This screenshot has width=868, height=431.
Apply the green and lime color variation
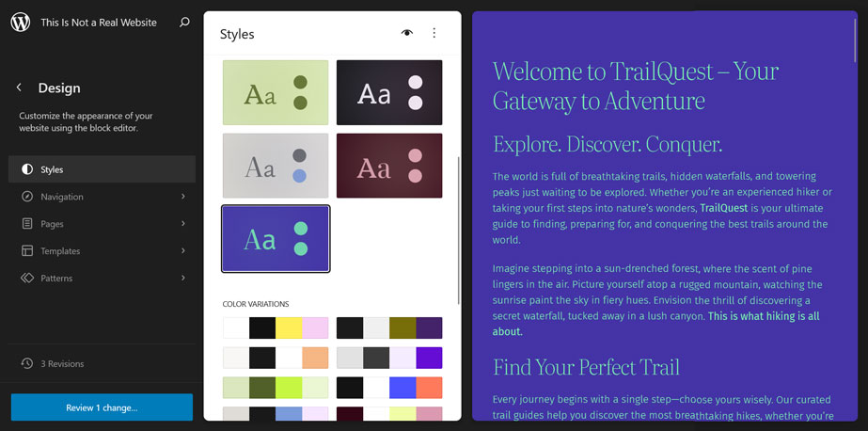click(x=276, y=388)
